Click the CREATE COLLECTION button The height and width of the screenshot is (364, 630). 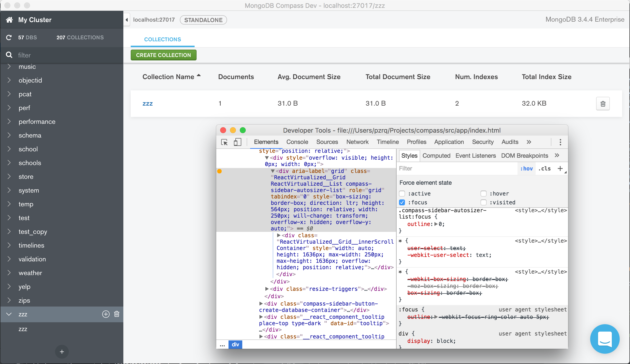163,55
